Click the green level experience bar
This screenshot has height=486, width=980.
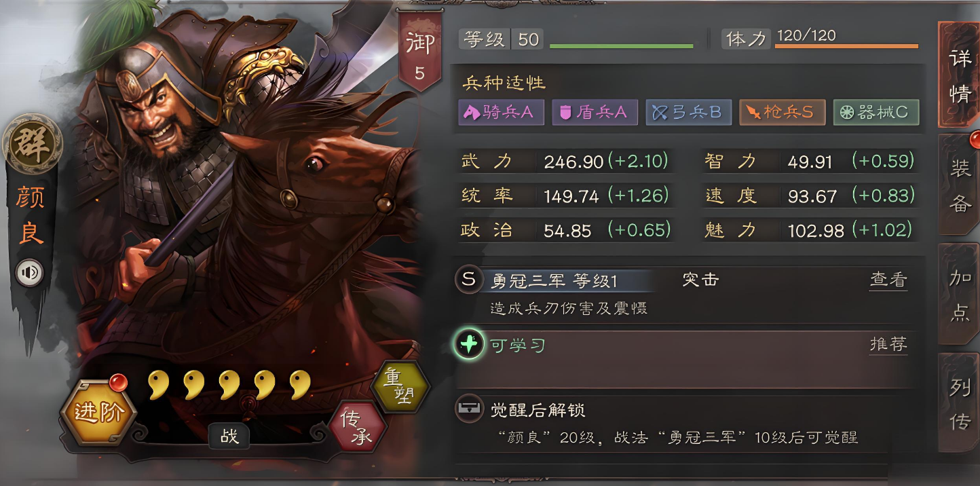[x=621, y=46]
